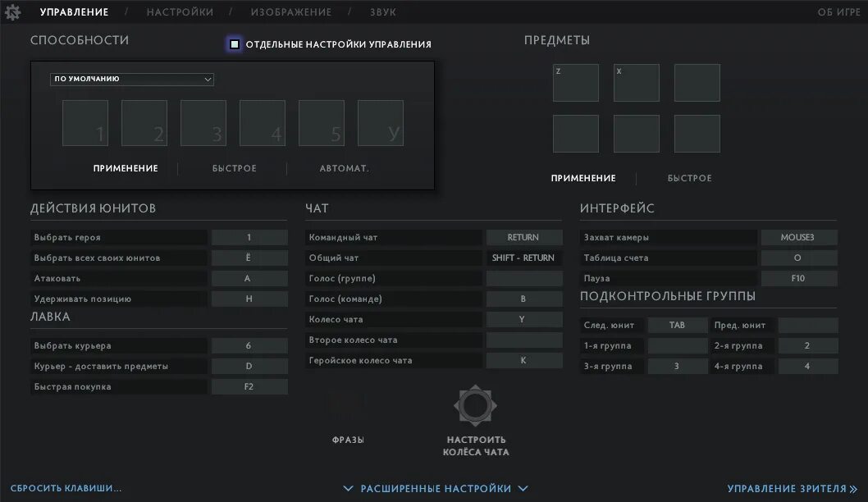Select abilities 'Применение' mode
Viewport: 868px width, 502px height.
pos(126,168)
